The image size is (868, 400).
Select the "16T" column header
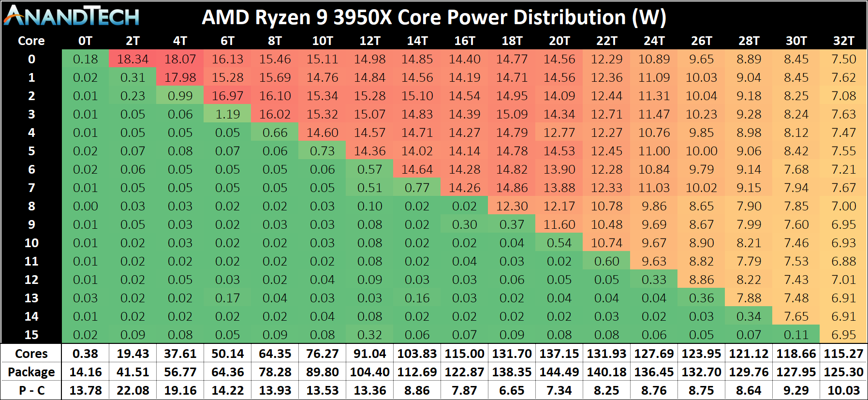tap(465, 41)
